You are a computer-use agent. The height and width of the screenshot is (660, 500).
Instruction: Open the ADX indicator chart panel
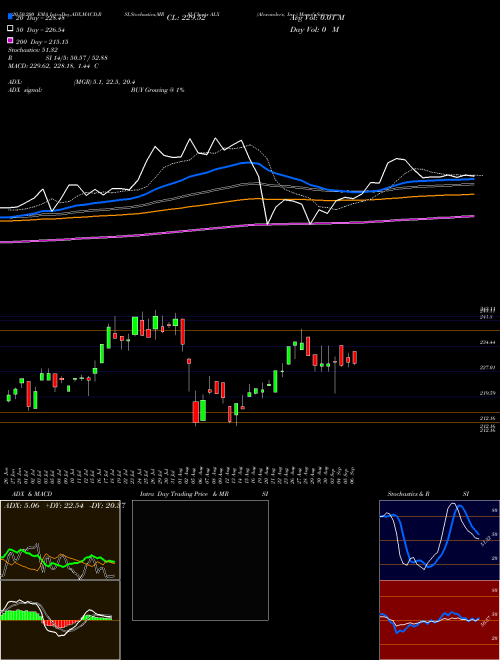tap(60, 540)
